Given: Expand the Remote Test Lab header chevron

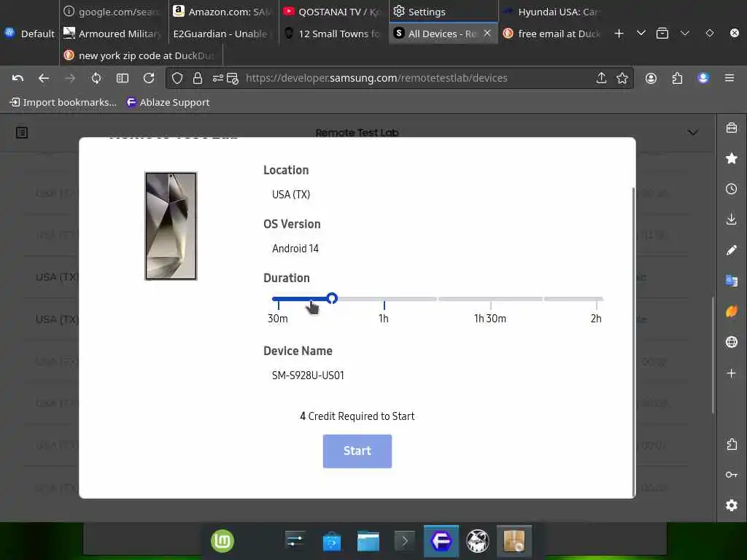Looking at the screenshot, I should click(x=693, y=133).
